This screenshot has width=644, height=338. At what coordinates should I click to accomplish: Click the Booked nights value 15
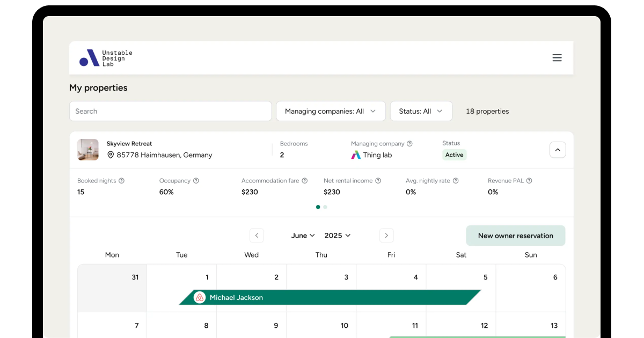[x=80, y=192]
